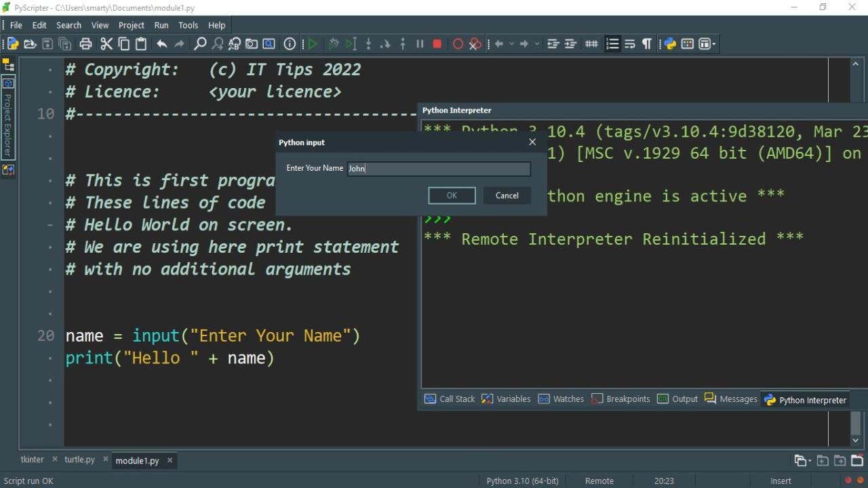This screenshot has height=488, width=868.
Task: Select the Cut scissors icon
Action: point(106,44)
